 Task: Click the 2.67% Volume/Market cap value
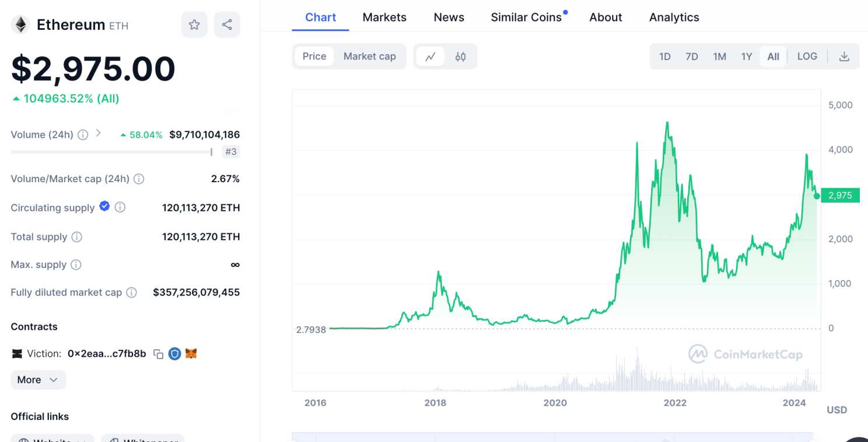click(225, 179)
